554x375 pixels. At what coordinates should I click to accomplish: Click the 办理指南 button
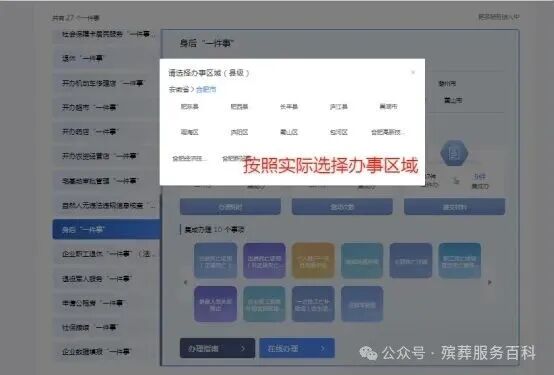point(217,348)
